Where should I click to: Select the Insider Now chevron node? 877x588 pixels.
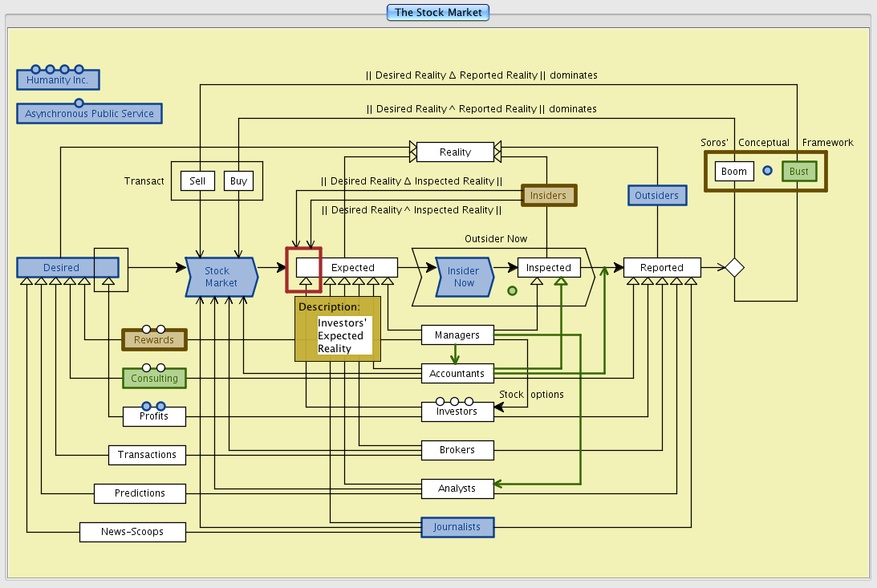pyautogui.click(x=463, y=277)
